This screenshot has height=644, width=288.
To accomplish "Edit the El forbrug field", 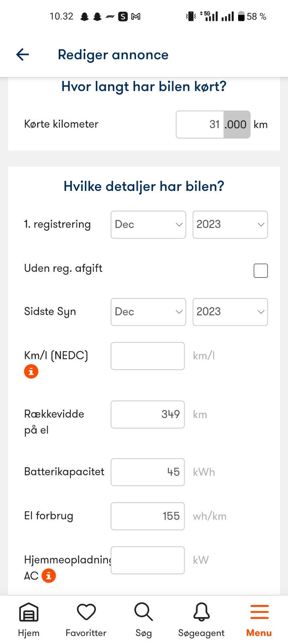I will click(148, 516).
